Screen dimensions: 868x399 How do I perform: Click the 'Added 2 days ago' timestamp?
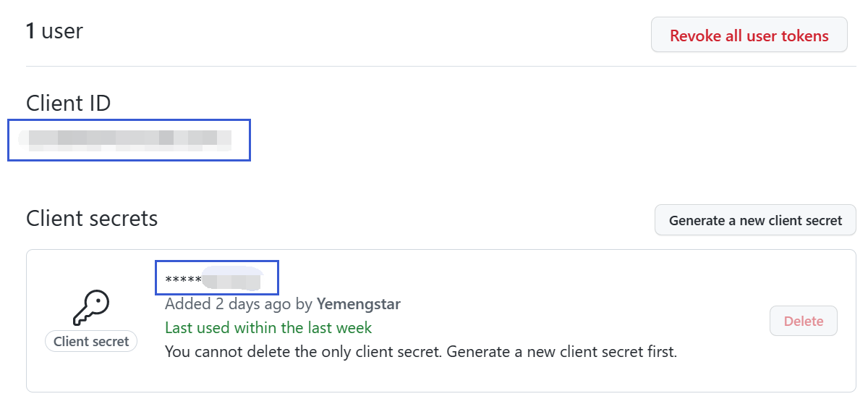(228, 303)
